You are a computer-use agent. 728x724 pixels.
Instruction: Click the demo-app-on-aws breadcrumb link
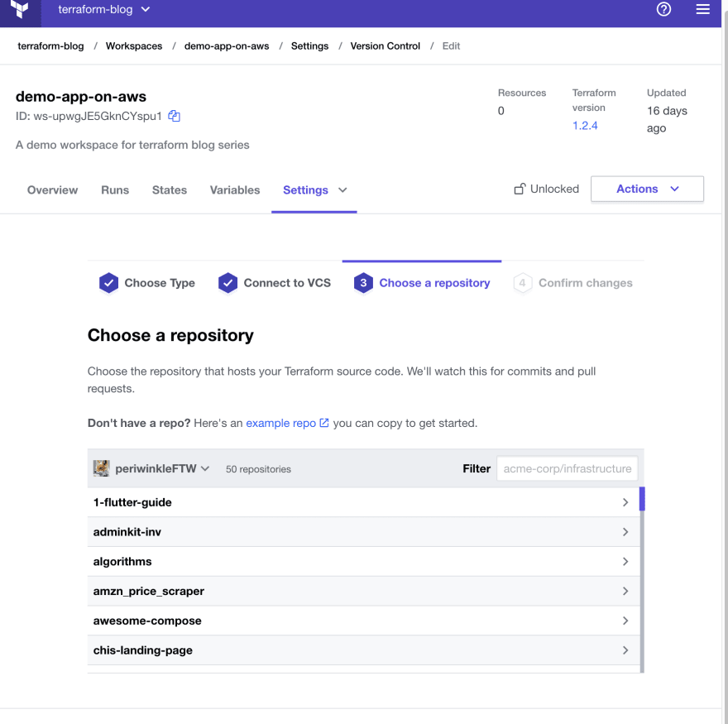tap(227, 46)
